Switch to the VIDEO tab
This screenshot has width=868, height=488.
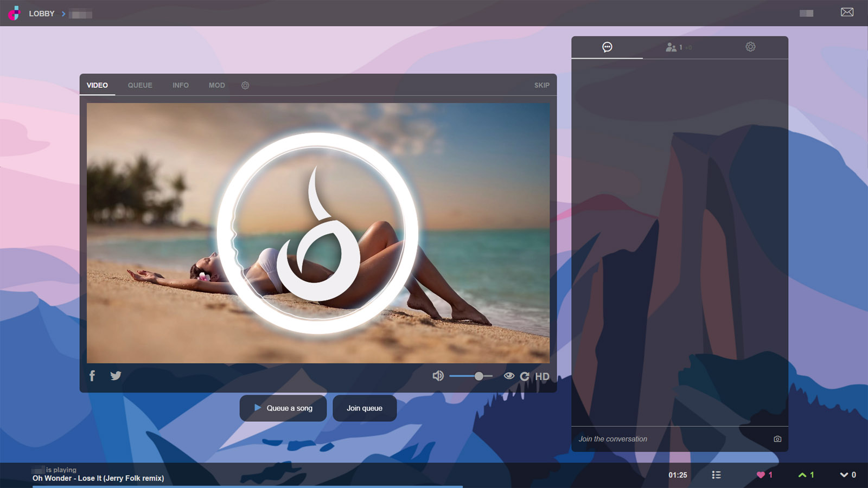pyautogui.click(x=97, y=85)
